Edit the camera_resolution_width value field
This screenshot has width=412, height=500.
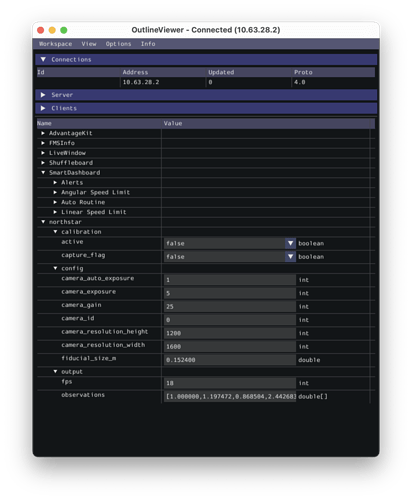230,347
